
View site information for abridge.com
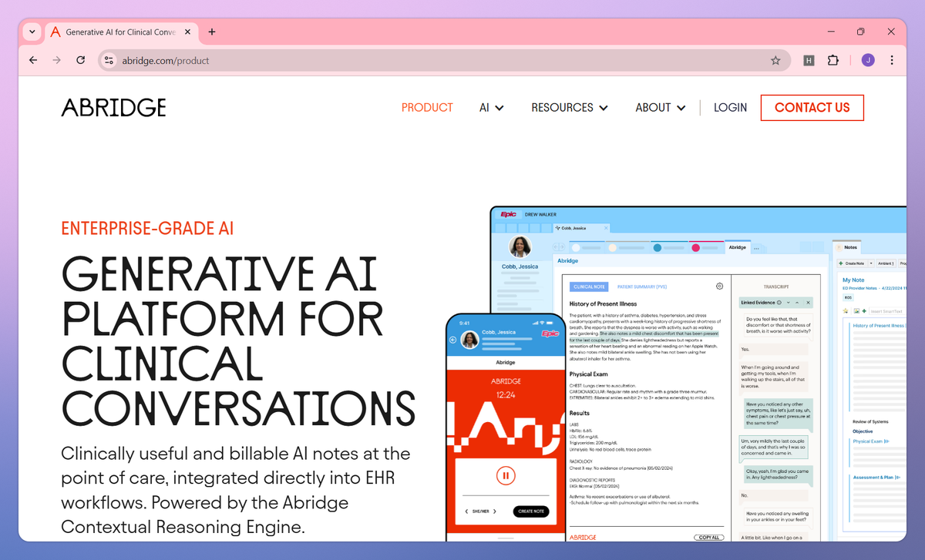pos(109,60)
